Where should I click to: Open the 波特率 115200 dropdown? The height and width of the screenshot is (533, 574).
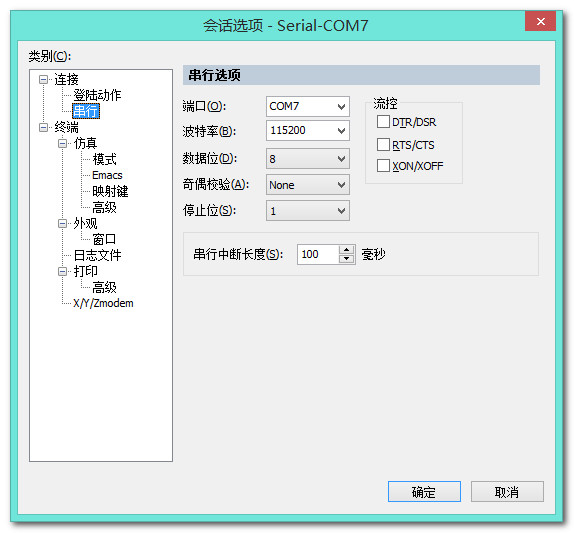[x=308, y=130]
